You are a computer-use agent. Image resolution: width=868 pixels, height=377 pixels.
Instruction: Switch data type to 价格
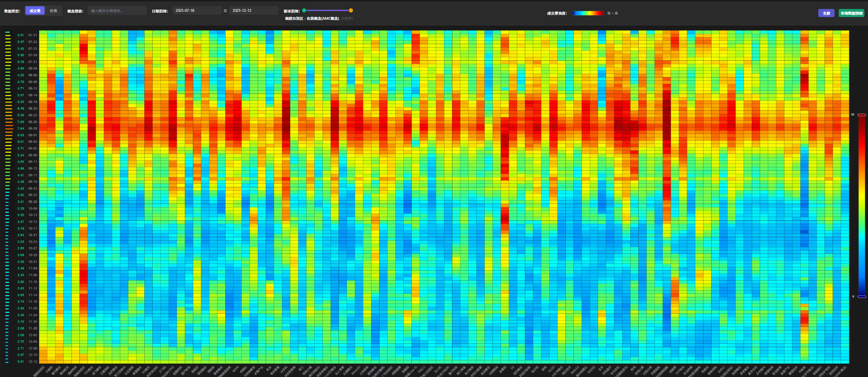pos(53,11)
